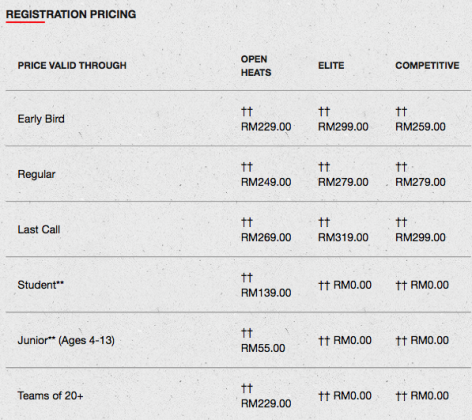Click Student Open Heats price RM139.00

266,293
